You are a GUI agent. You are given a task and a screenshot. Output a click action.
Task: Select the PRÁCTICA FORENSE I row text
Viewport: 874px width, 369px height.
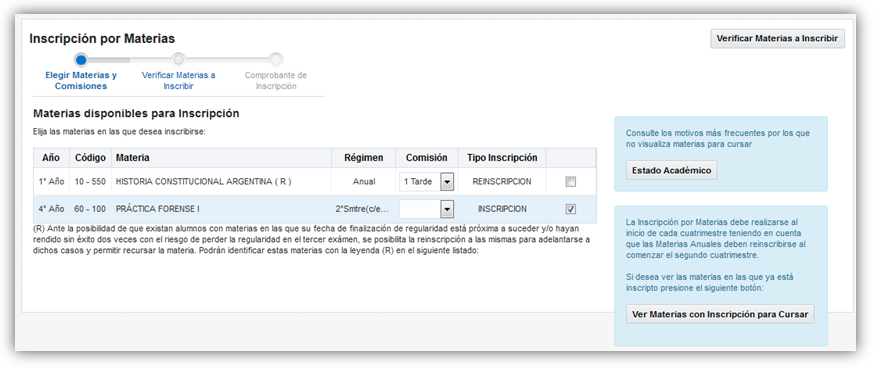158,209
